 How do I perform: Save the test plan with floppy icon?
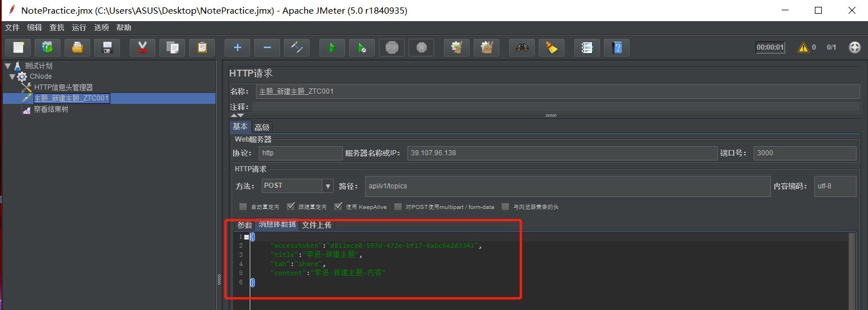(107, 47)
